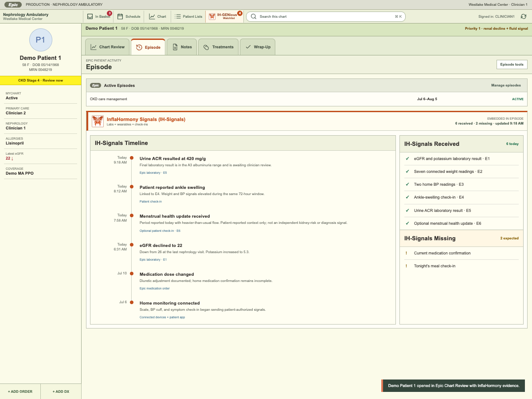Image resolution: width=532 pixels, height=399 pixels.
Task: Click checkmark beside Ankle-swelling check-in
Action: click(x=407, y=197)
